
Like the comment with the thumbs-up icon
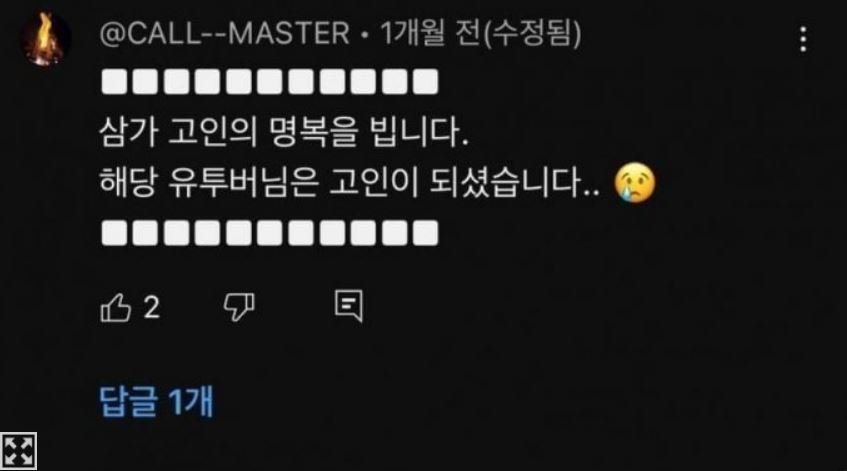coord(116,307)
